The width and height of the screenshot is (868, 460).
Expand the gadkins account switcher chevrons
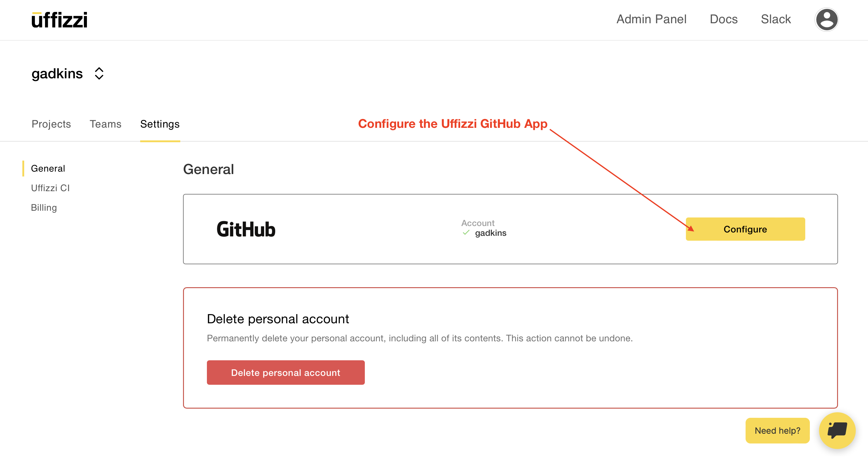[99, 73]
